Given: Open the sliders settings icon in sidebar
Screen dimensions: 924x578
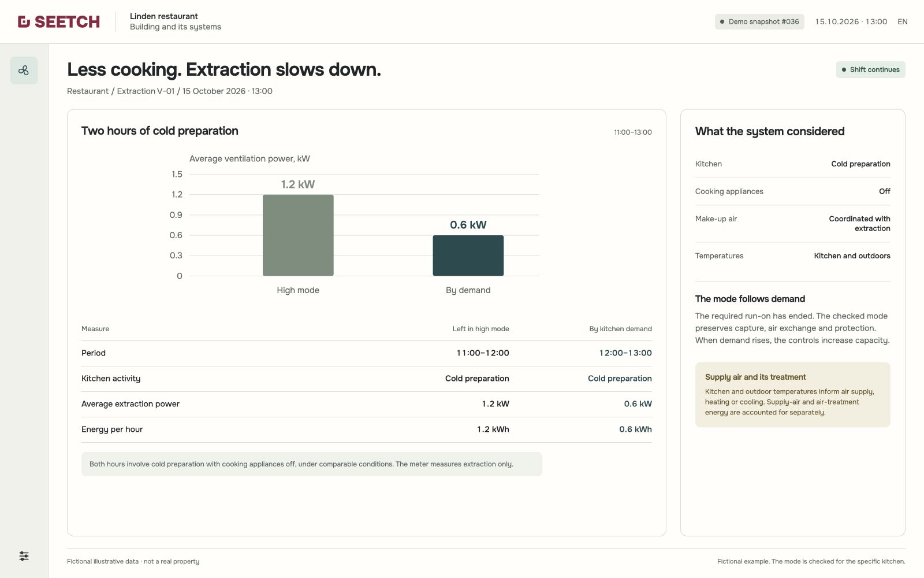Looking at the screenshot, I should pos(24,556).
